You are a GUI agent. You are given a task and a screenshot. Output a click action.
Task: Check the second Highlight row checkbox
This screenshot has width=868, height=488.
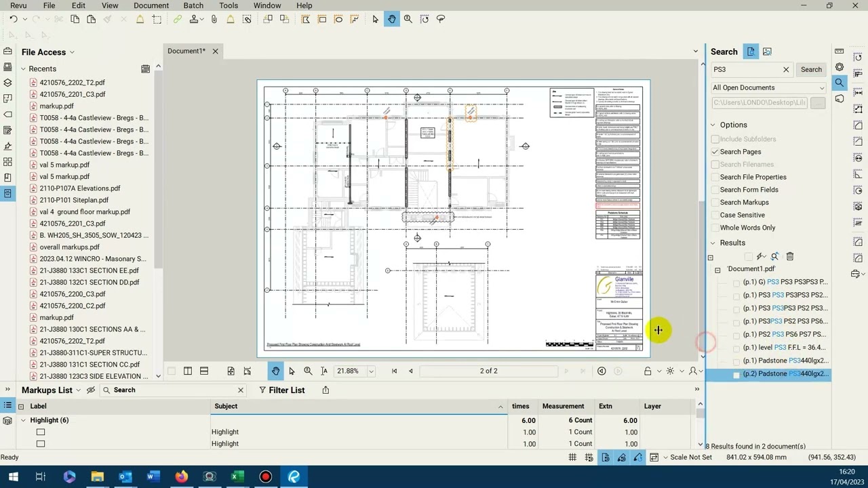(x=41, y=444)
